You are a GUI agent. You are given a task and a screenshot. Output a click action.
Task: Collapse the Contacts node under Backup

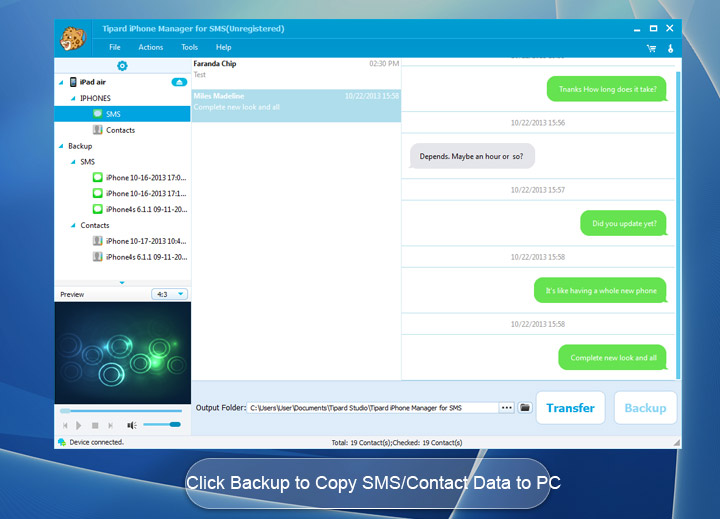coord(73,225)
